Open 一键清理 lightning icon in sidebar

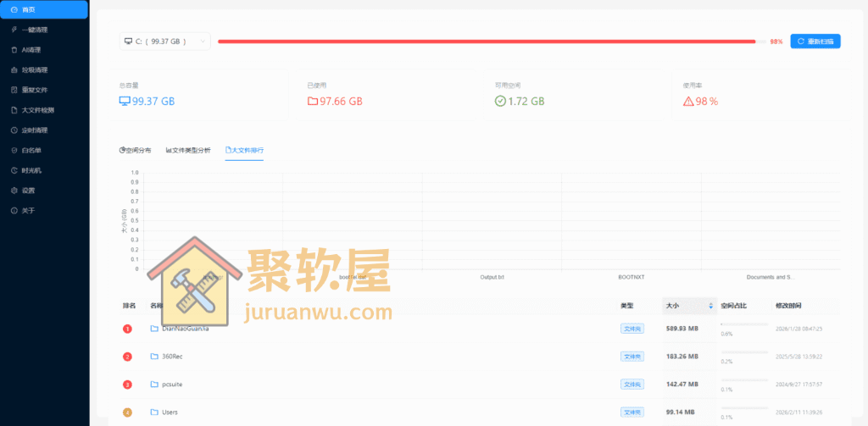pos(14,30)
